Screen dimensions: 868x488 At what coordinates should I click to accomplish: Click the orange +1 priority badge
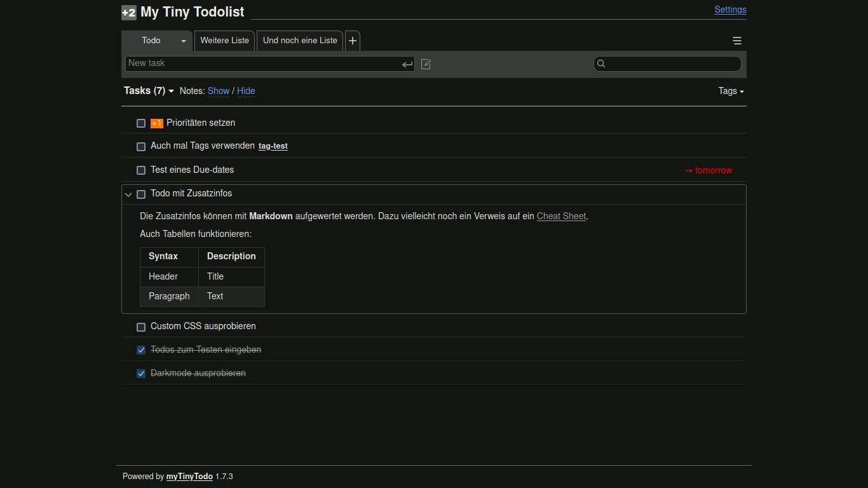pos(157,123)
